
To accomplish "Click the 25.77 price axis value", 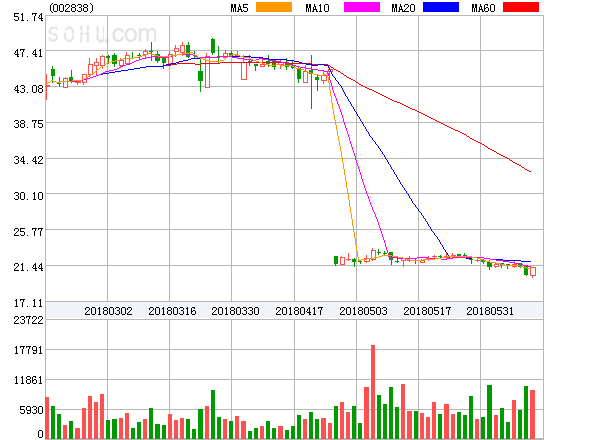I will coord(28,232).
